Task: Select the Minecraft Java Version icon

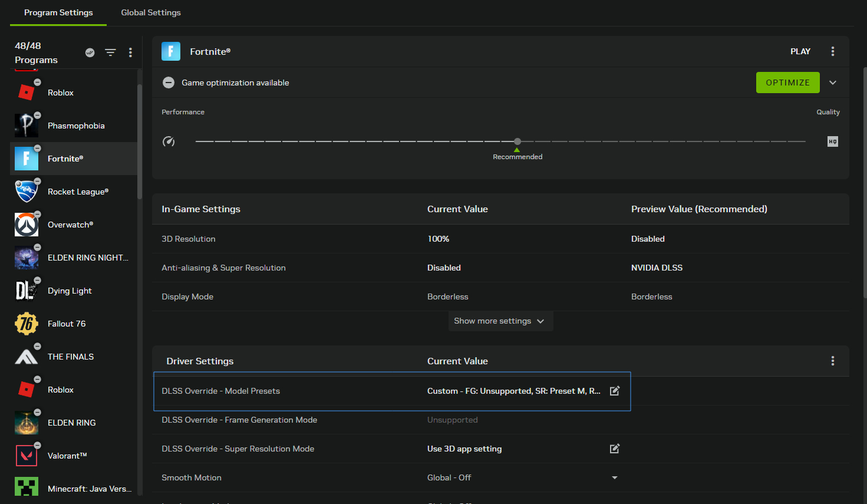Action: click(27, 487)
